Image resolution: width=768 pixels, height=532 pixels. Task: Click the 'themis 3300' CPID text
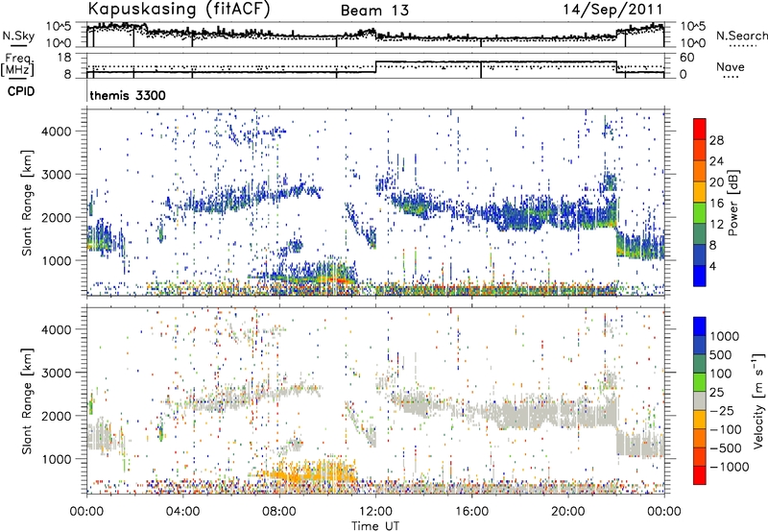[128, 95]
